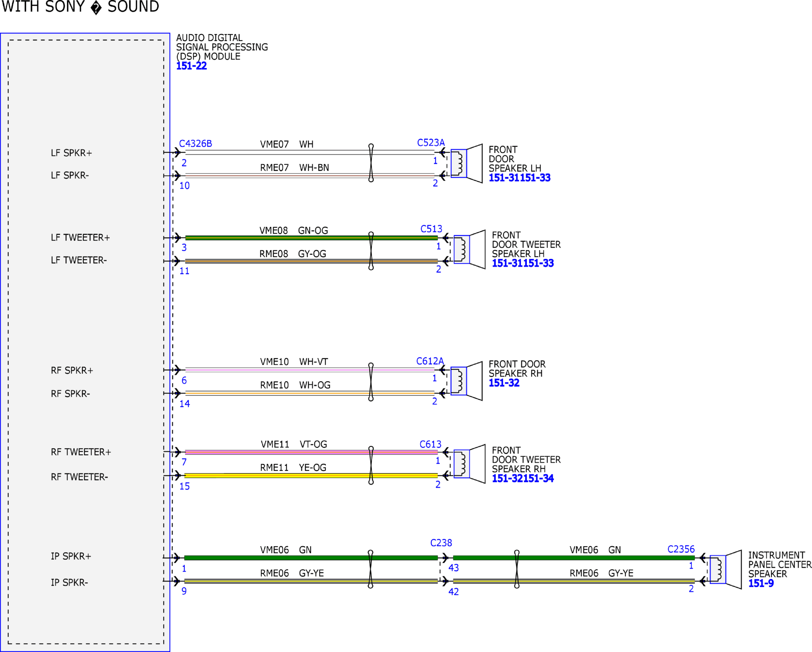Open the 151-9 center speaker link
812x652 pixels.
761,583
